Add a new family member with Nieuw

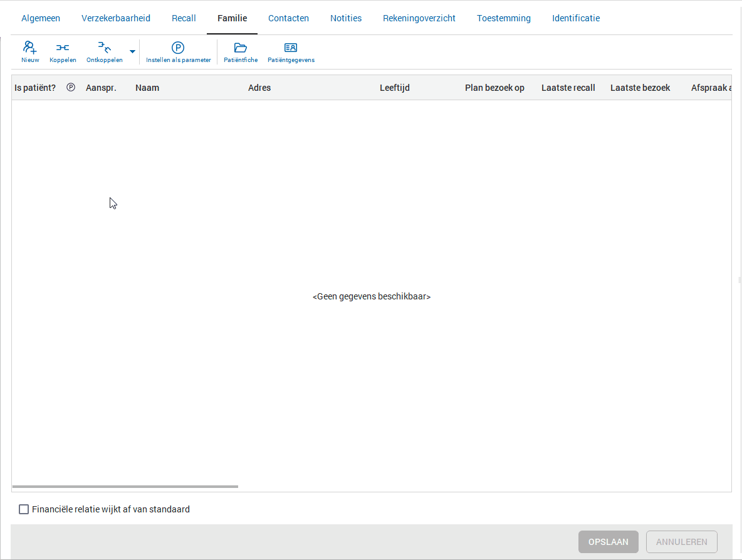coord(30,52)
